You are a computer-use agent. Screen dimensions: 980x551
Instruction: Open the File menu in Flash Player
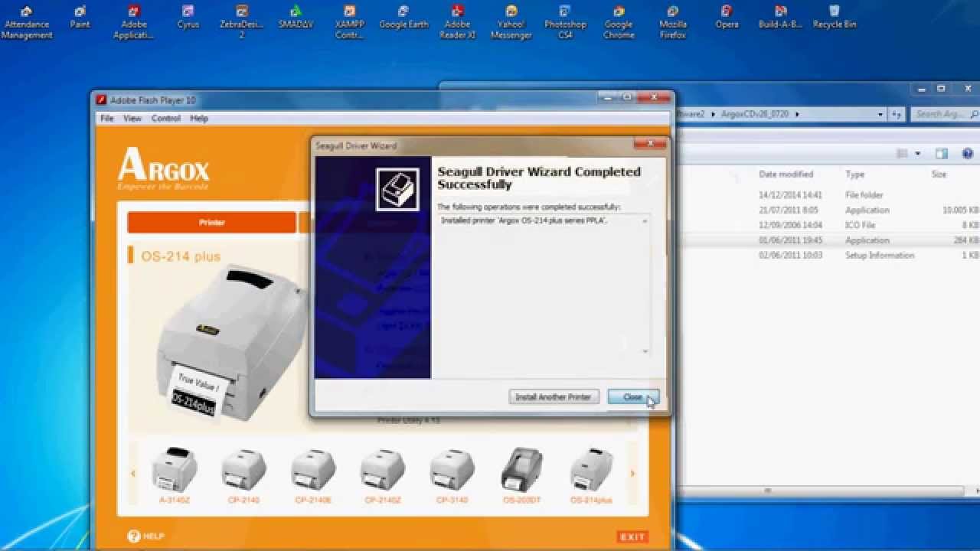pos(107,119)
